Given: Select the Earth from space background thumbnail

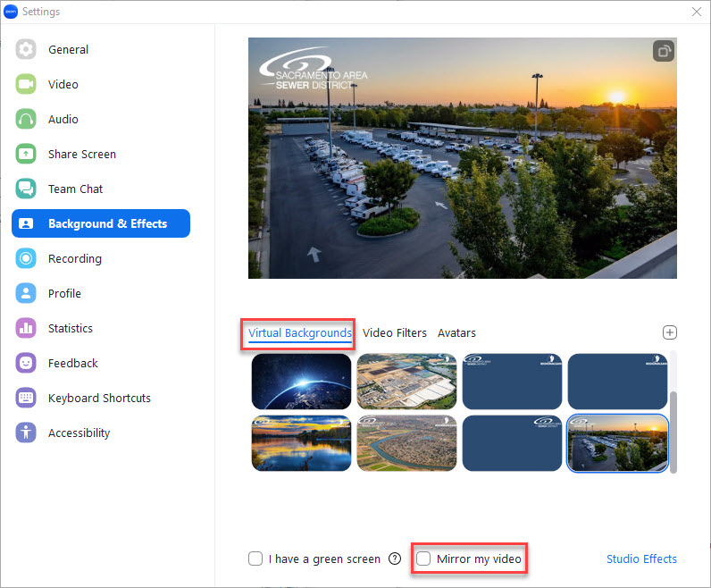Looking at the screenshot, I should [302, 382].
